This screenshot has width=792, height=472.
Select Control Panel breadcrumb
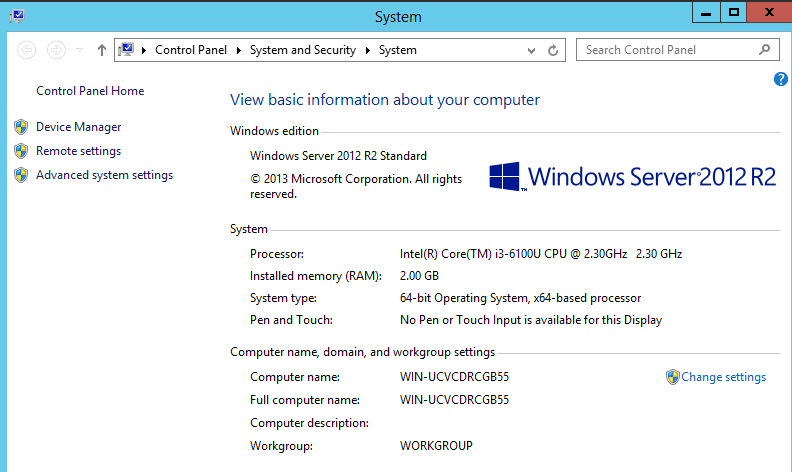(x=190, y=50)
